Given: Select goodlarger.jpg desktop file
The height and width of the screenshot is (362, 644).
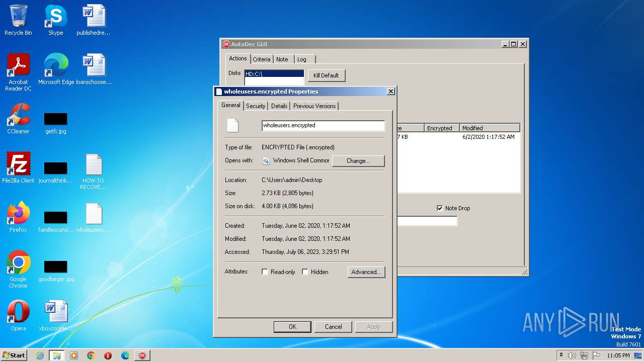Looking at the screenshot, I should tap(55, 271).
